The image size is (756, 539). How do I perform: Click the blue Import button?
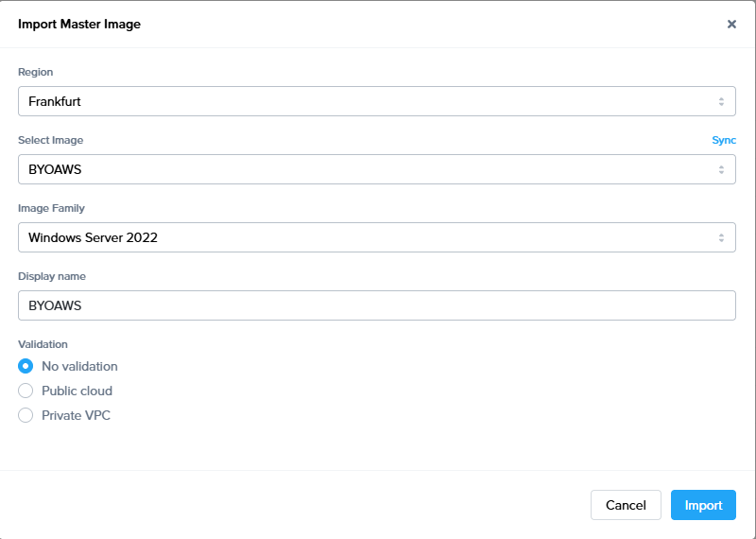click(x=703, y=505)
